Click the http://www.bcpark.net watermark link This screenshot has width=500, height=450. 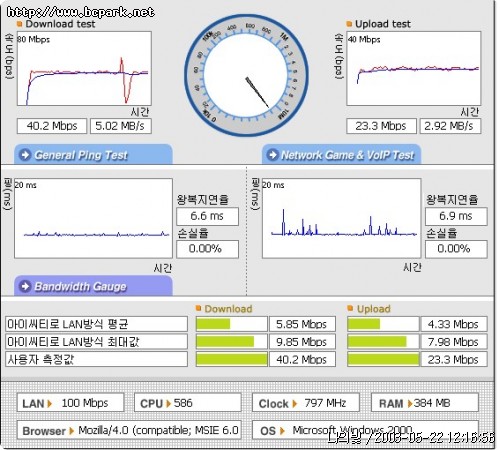(x=81, y=12)
